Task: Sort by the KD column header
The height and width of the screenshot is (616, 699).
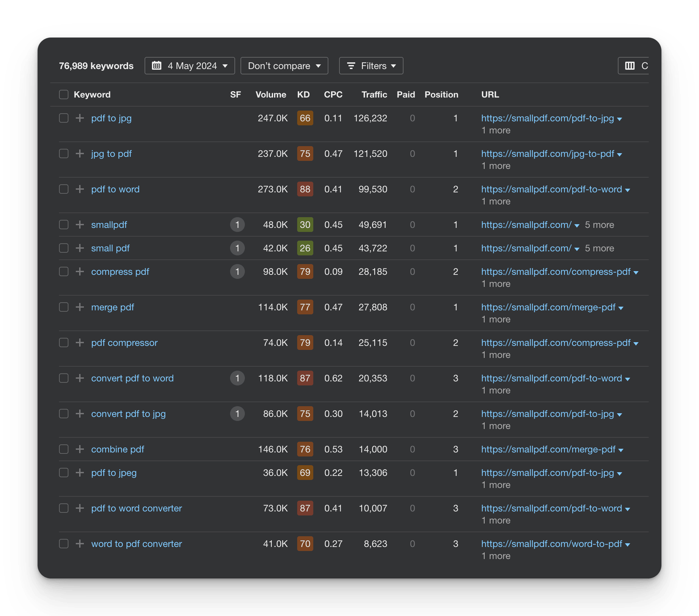Action: pyautogui.click(x=303, y=95)
